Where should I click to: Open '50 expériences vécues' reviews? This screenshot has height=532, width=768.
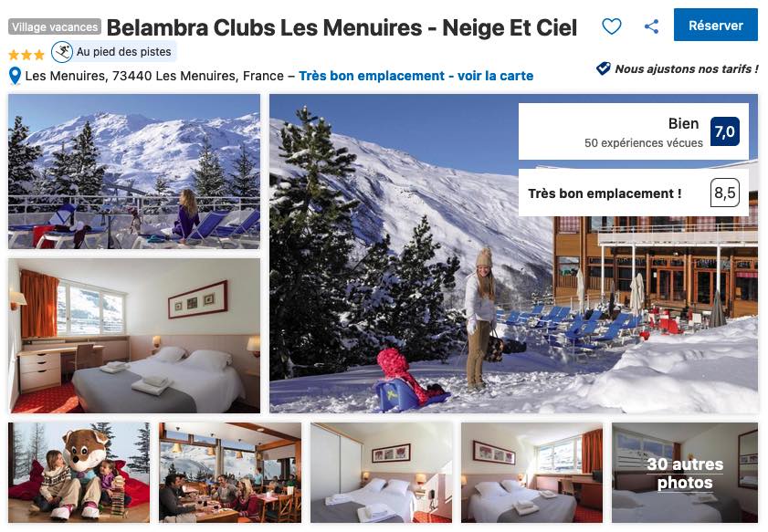point(643,143)
